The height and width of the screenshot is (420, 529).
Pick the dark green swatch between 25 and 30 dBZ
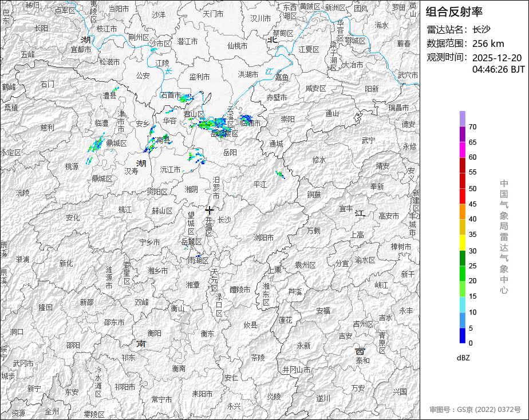(x=463, y=258)
